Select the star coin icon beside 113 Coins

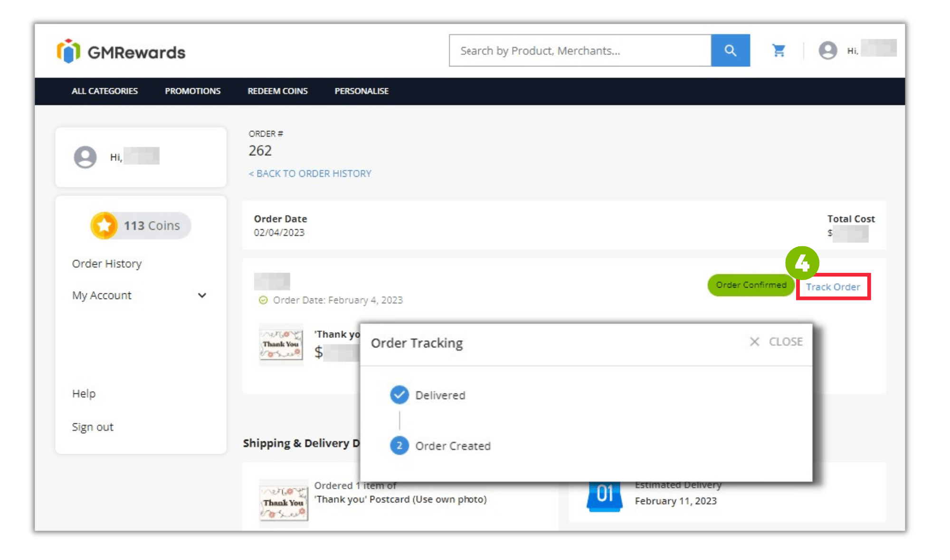pos(105,225)
